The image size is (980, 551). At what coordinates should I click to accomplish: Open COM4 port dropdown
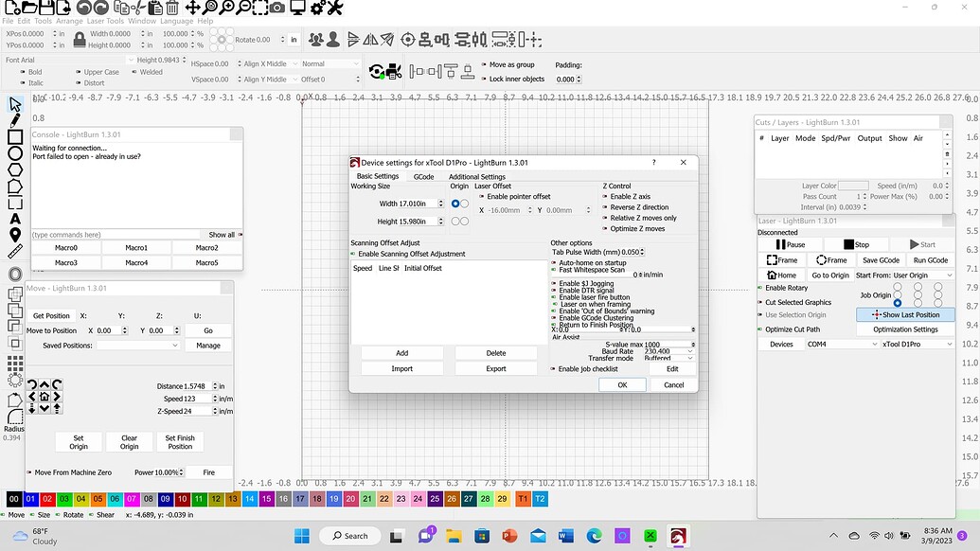point(842,345)
